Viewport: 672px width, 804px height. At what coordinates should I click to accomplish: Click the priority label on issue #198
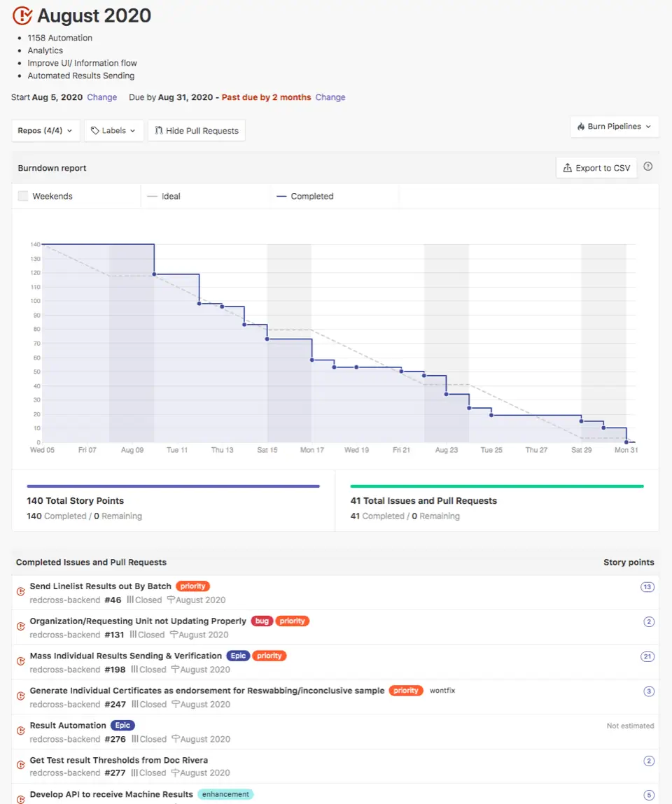269,656
